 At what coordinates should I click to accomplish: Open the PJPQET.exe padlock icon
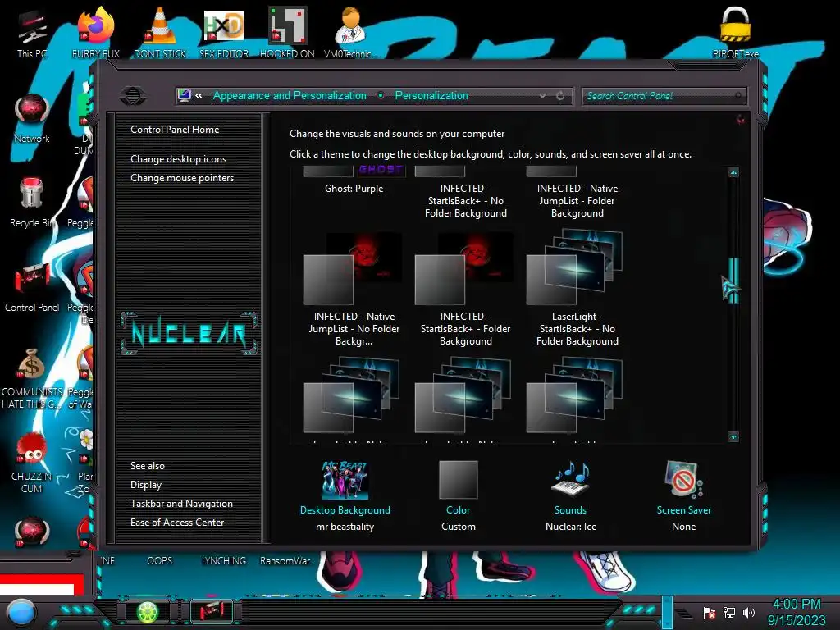(x=735, y=32)
